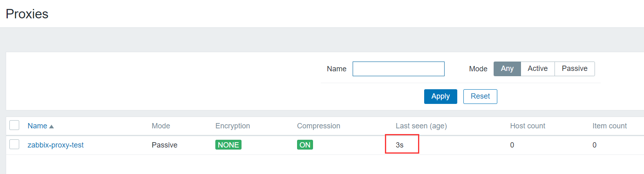The width and height of the screenshot is (644, 174).
Task: Tick the select-all checkbox in table header
Action: (14, 125)
